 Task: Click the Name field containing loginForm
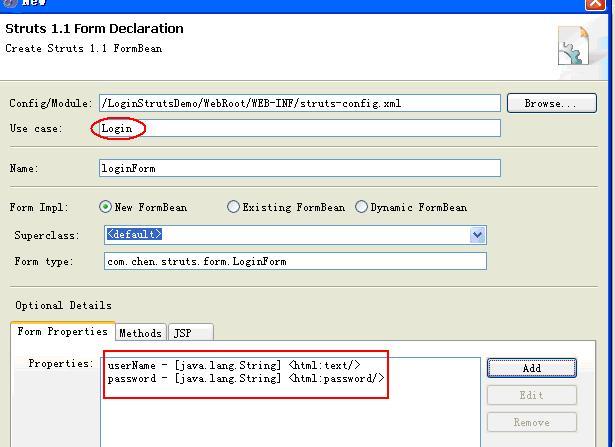(300, 168)
